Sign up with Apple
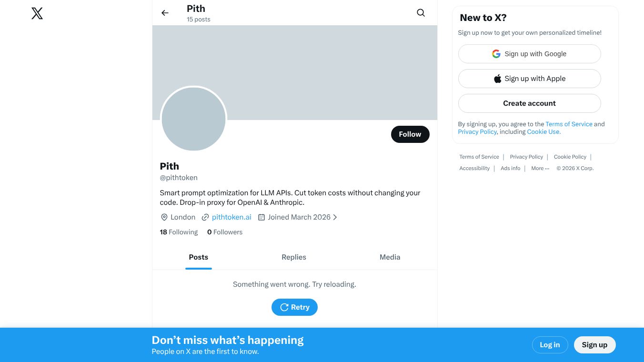644x362 pixels. [529, 79]
